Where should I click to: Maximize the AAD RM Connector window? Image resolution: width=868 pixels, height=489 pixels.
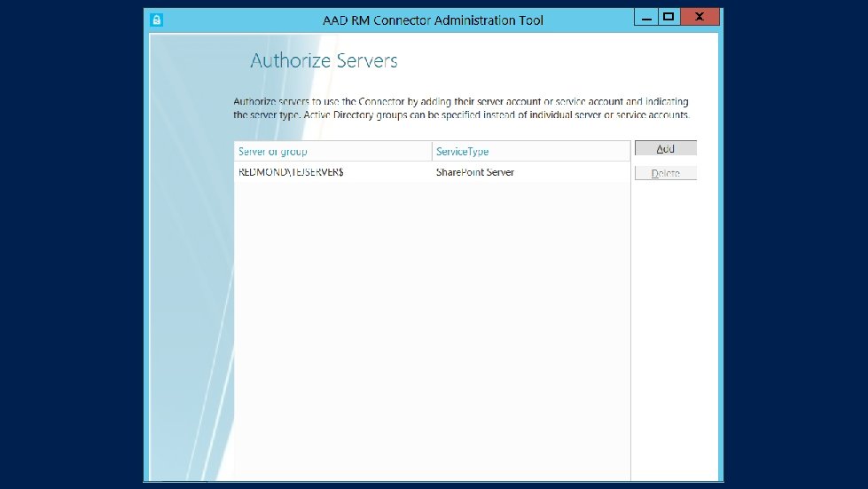pyautogui.click(x=669, y=17)
